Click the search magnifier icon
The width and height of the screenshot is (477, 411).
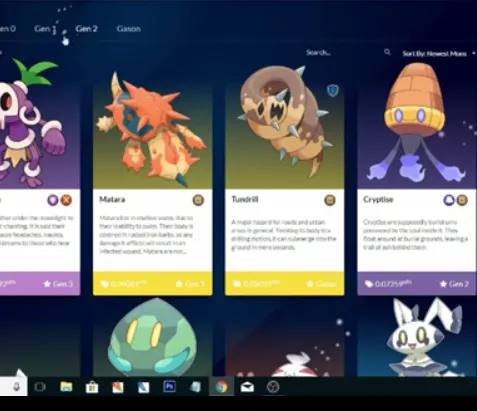(387, 52)
